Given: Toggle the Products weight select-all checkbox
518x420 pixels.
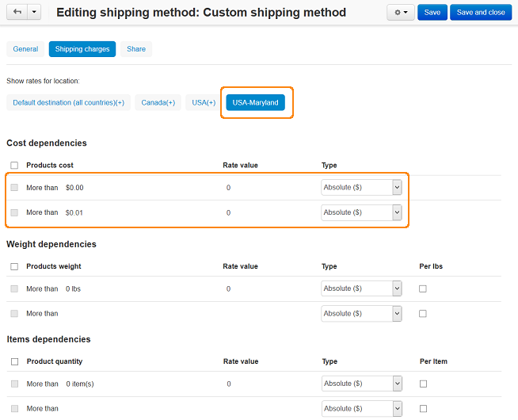Looking at the screenshot, I should click(x=14, y=266).
